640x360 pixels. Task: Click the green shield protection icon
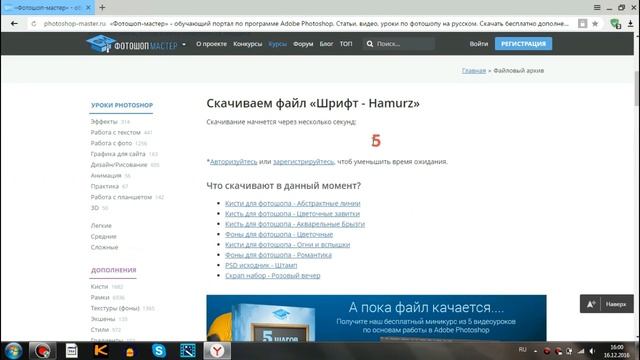click(x=615, y=24)
